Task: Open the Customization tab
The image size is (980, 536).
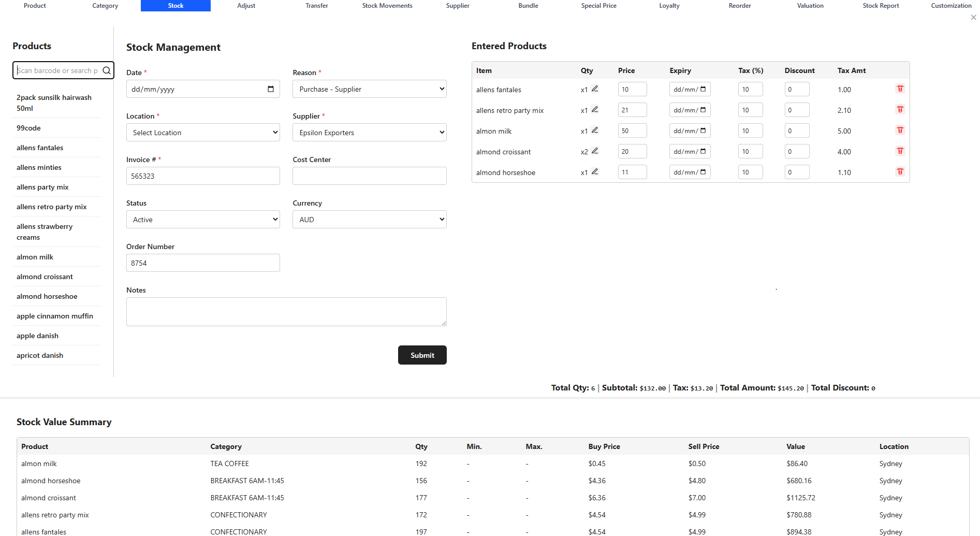Action: coord(951,6)
